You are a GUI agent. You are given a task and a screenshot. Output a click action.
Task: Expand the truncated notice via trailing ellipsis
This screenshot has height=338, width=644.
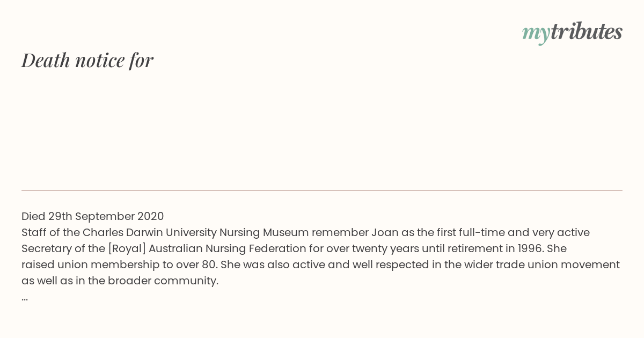tap(25, 298)
